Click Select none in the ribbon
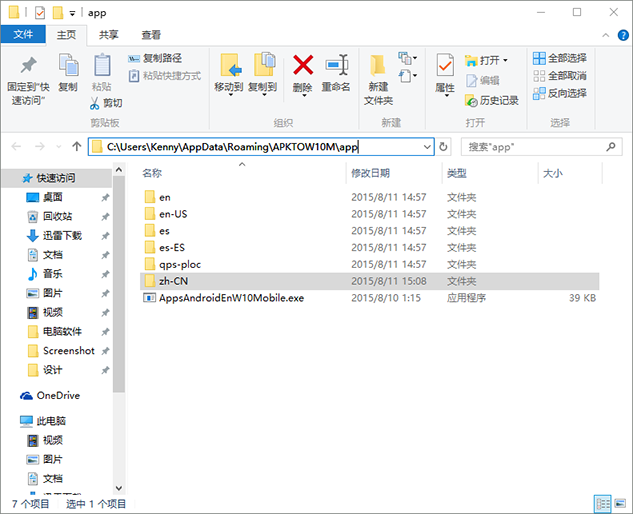This screenshot has width=633, height=514. (560, 76)
